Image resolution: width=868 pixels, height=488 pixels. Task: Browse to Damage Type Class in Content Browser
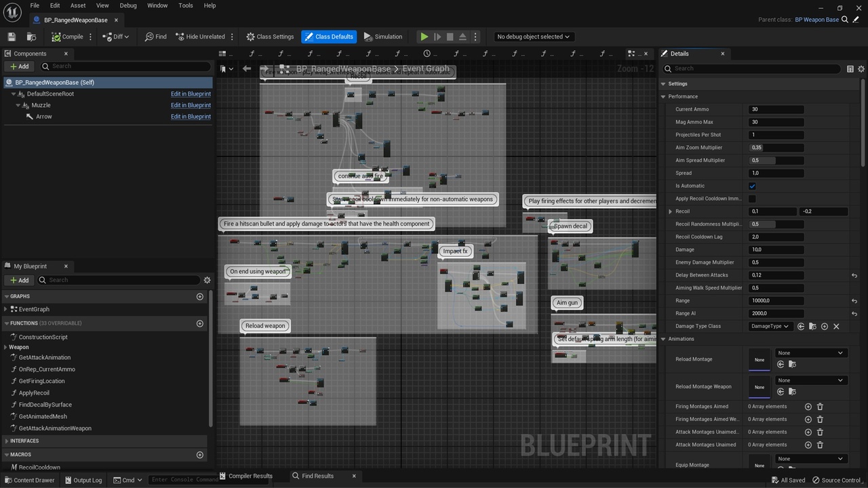[812, 326]
